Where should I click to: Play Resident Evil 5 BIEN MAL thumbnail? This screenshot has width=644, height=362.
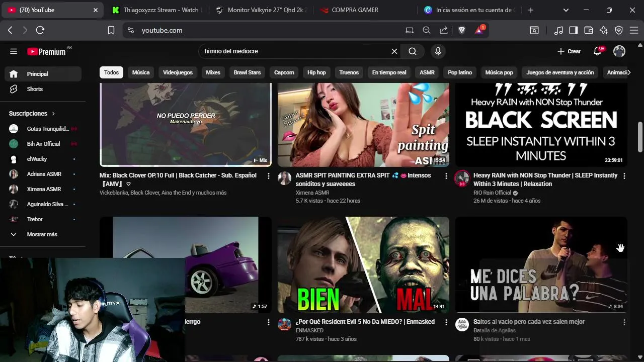pyautogui.click(x=363, y=265)
